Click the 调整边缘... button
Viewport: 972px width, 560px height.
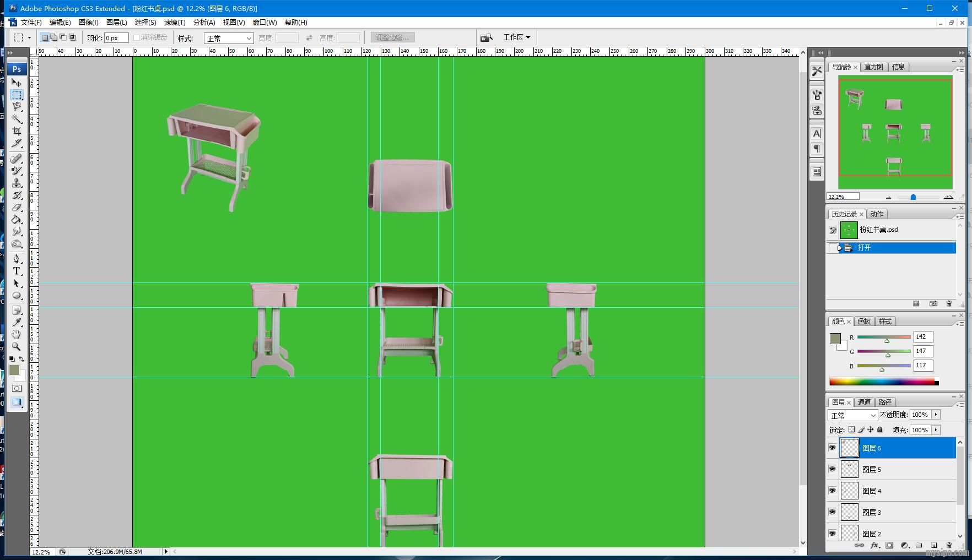(x=392, y=37)
